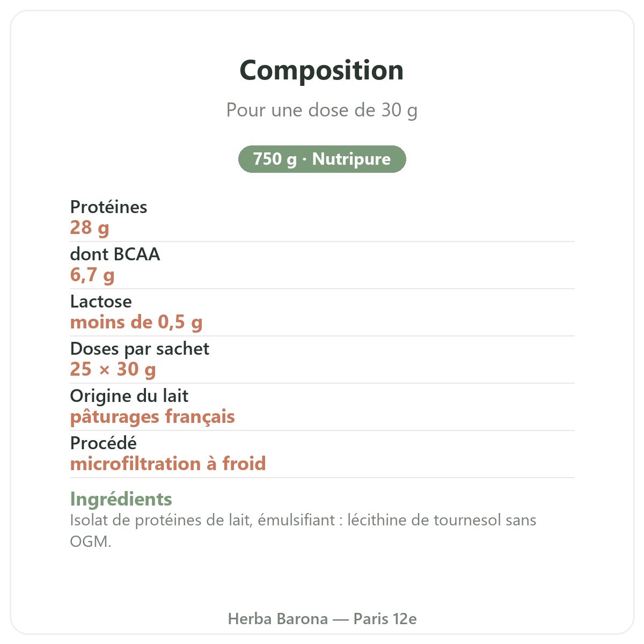Click the Isolat de protéines ingredients text
The height and width of the screenshot is (644, 644).
tap(303, 520)
